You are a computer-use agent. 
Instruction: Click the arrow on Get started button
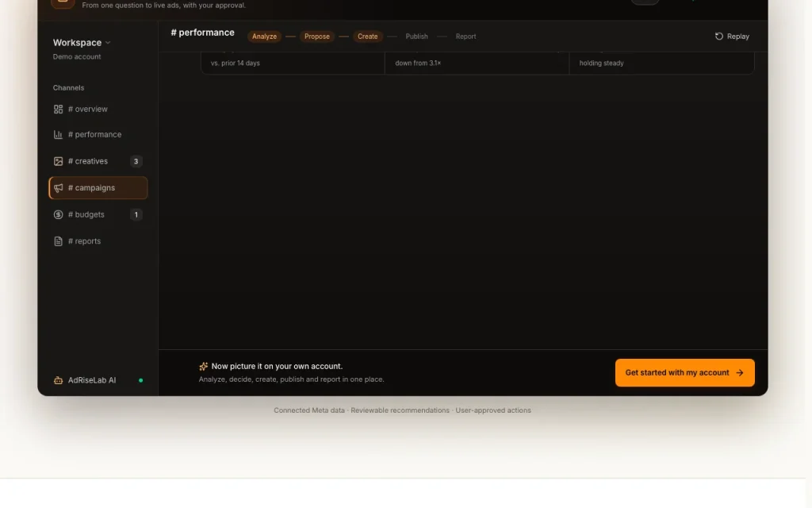tap(740, 373)
